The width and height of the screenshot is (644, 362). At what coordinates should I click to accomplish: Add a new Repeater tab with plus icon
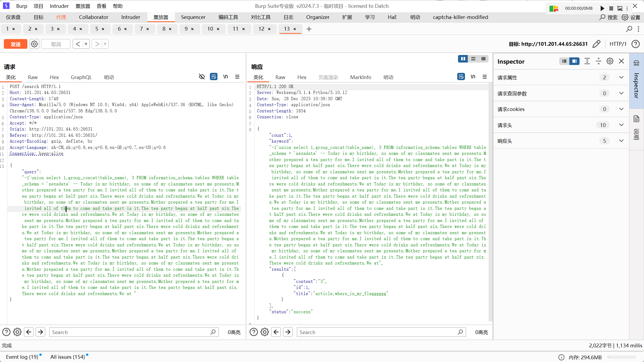309,29
